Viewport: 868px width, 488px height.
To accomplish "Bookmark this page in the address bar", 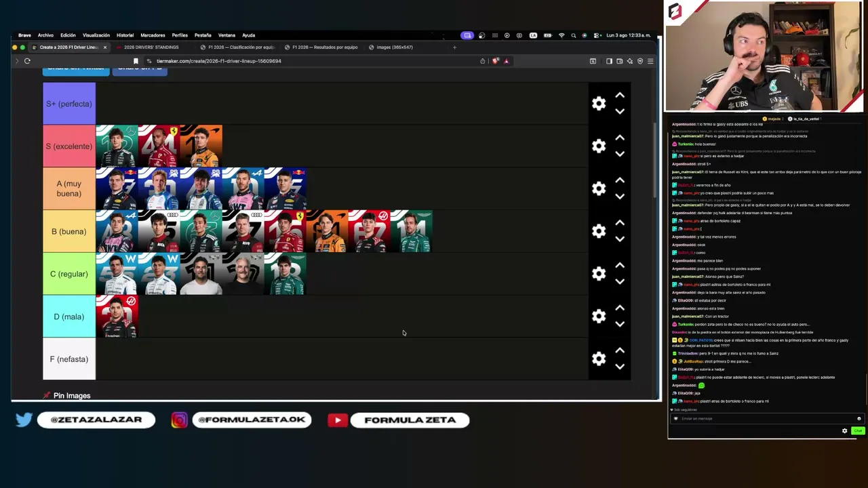I will 136,61.
